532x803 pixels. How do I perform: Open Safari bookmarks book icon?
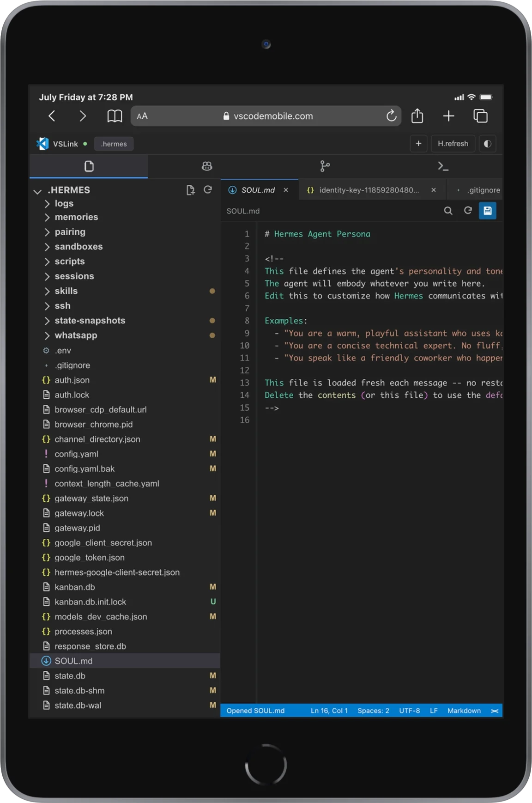(115, 116)
